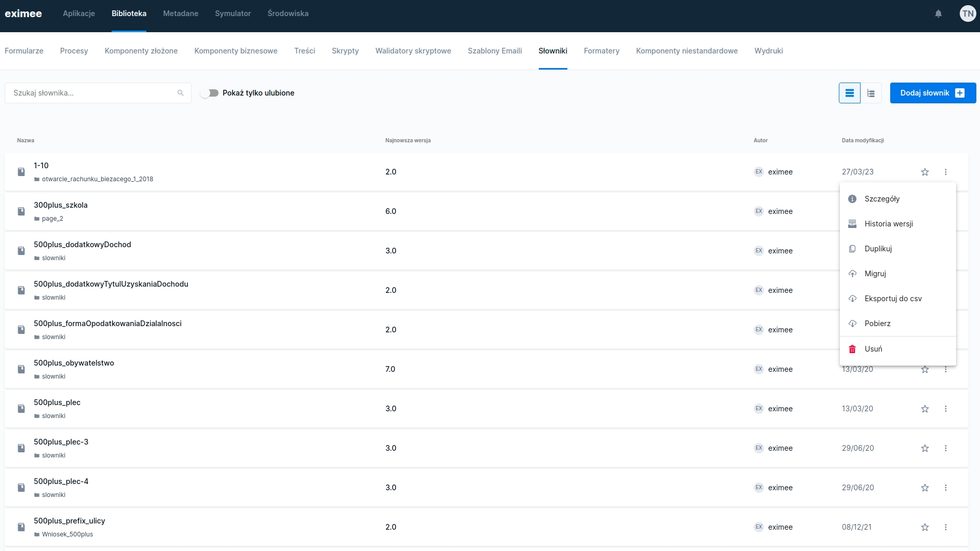980x551 pixels.
Task: Open more options for 500plus_plec
Action: [x=945, y=409]
